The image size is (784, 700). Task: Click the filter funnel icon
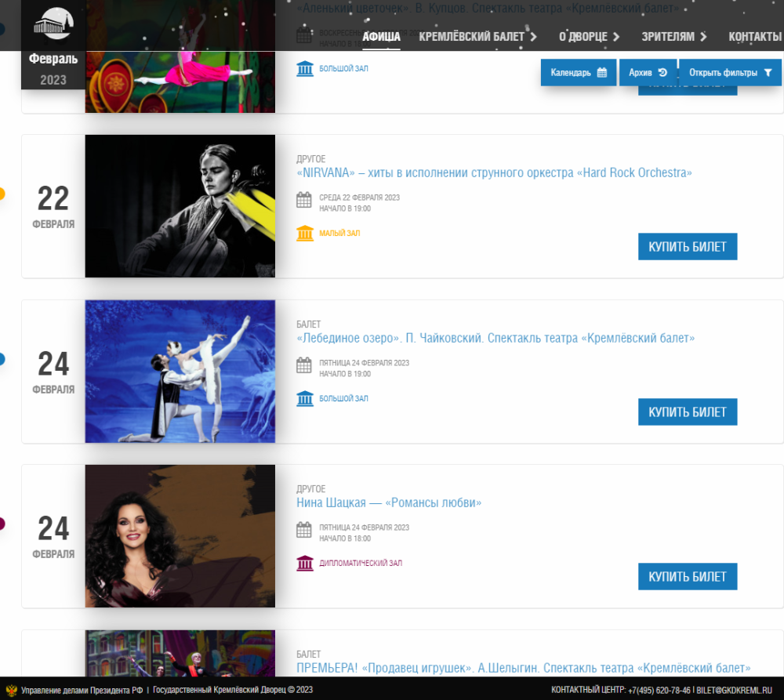pos(768,72)
